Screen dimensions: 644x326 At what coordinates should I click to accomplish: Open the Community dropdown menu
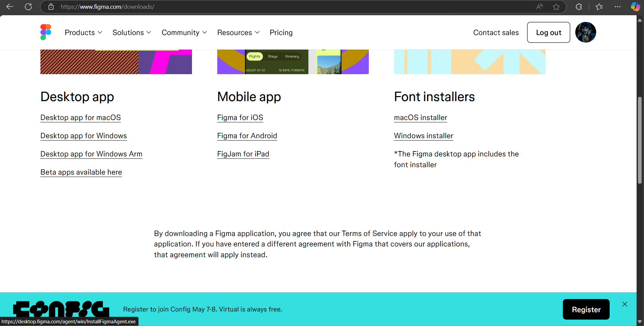pyautogui.click(x=184, y=33)
